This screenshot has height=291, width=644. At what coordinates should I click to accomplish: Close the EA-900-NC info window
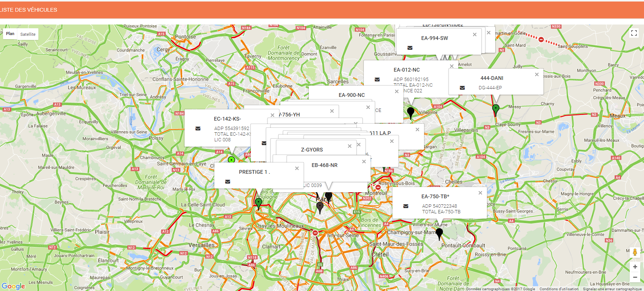click(397, 91)
